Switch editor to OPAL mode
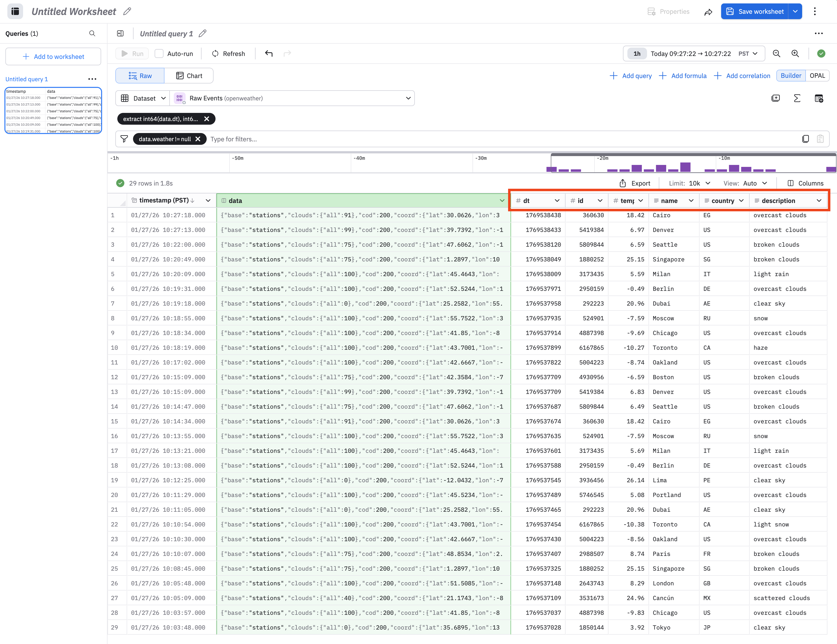The image size is (837, 644). (x=817, y=76)
